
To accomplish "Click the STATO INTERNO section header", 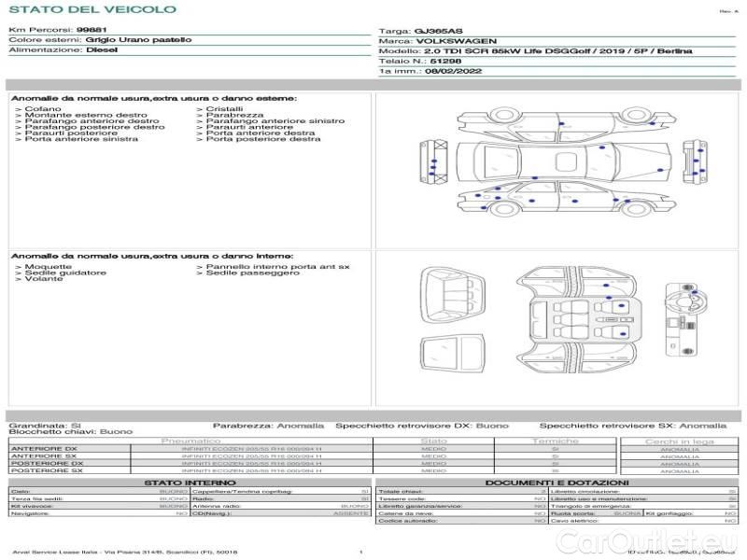I will pyautogui.click(x=190, y=483).
